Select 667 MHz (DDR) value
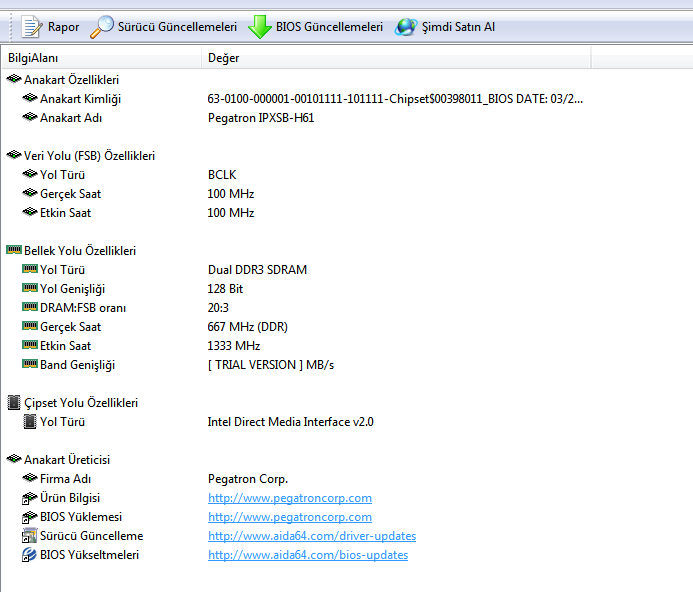 [248, 327]
